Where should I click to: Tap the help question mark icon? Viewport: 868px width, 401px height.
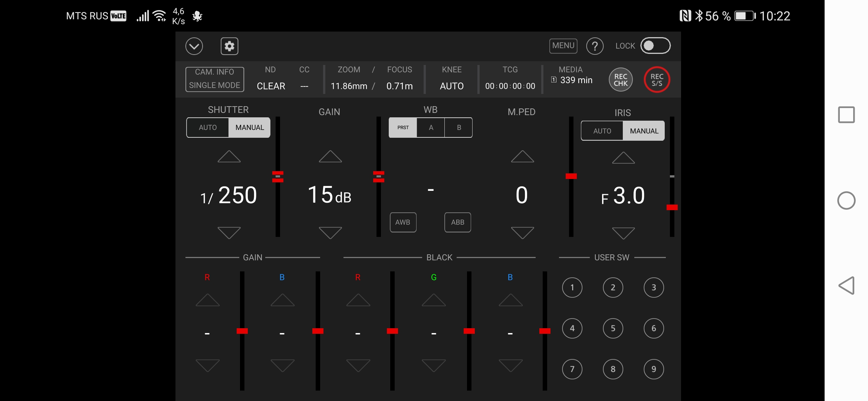595,46
